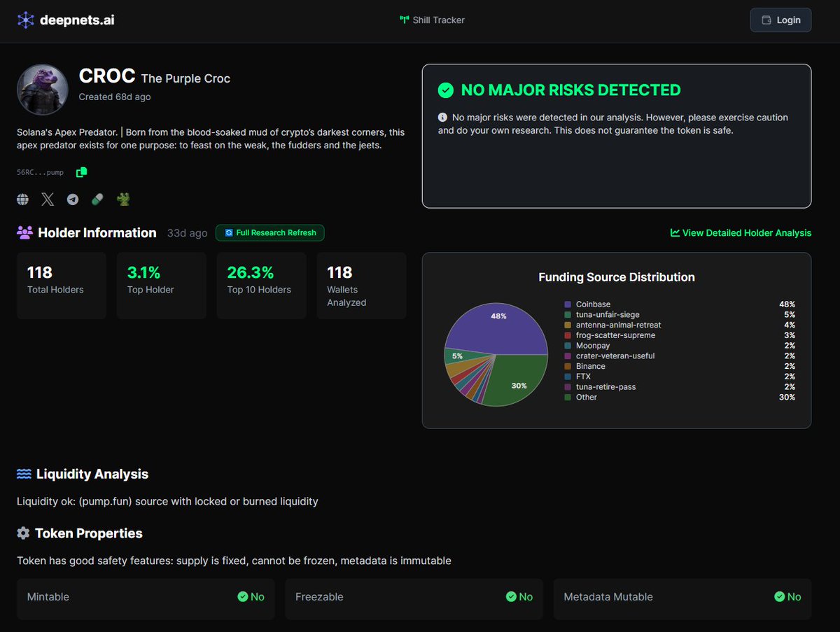Viewport: 840px width, 632px height.
Task: Click the 'Liquidity ok' description text
Action: 167,501
